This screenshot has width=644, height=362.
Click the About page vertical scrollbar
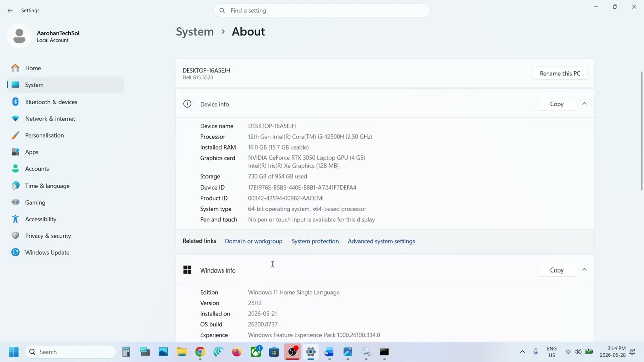pyautogui.click(x=641, y=131)
